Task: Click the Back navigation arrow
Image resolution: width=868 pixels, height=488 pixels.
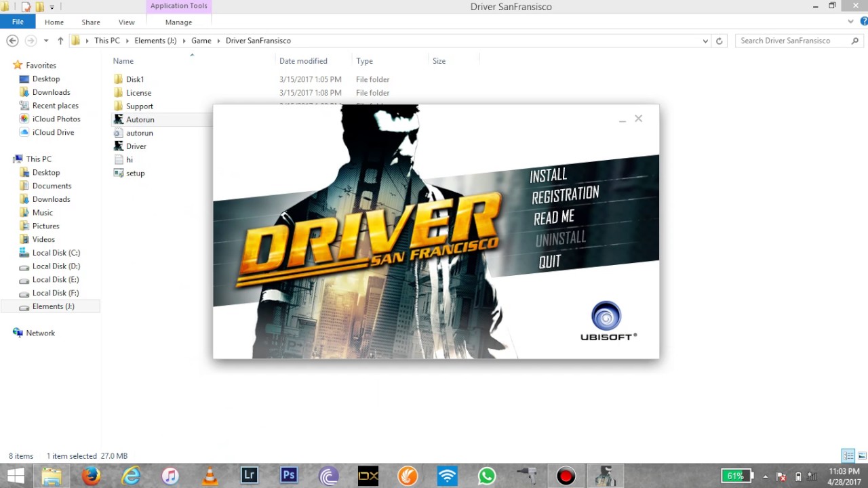Action: (x=12, y=41)
